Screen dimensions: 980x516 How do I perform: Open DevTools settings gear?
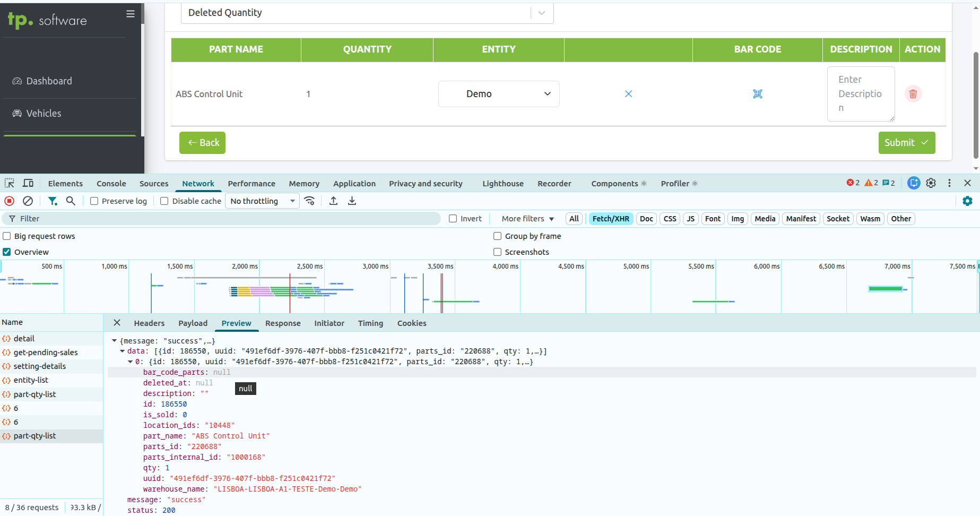pyautogui.click(x=931, y=183)
